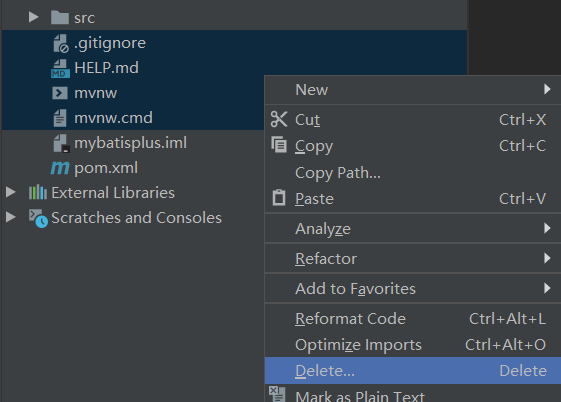Click the Scratches and Consoles icon

click(38, 218)
